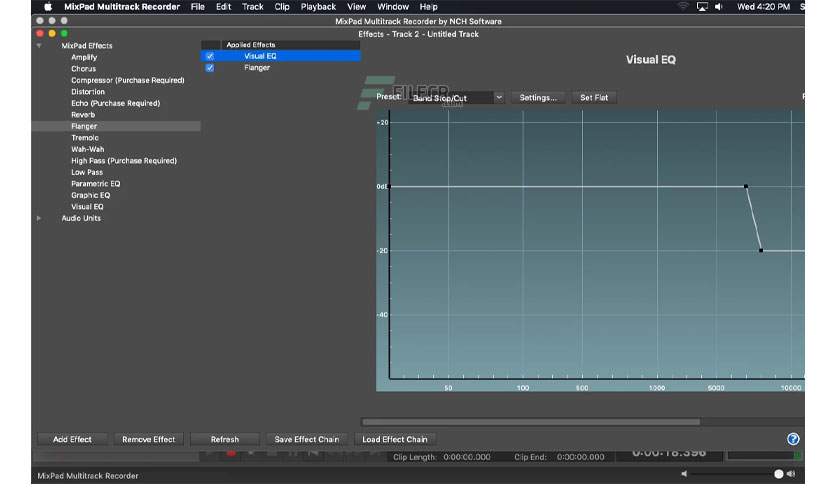Click Load Effect Chain button
This screenshot has height=484, width=836.
tap(395, 439)
